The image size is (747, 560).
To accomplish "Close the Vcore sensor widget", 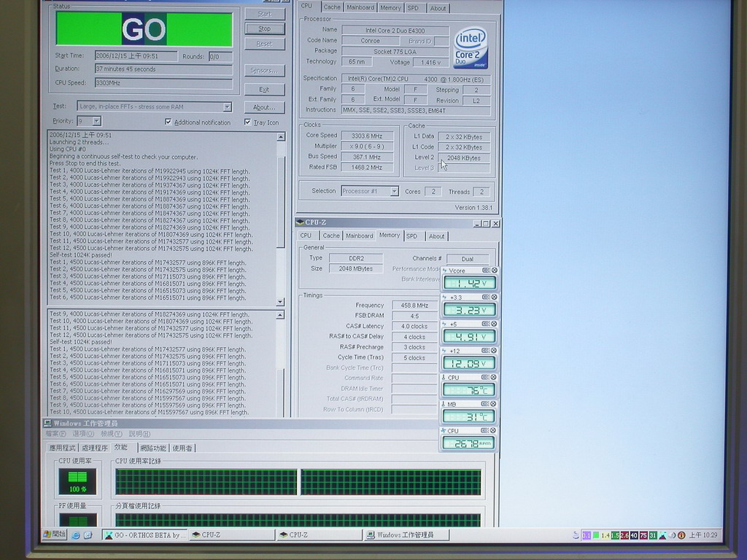I will (x=495, y=271).
